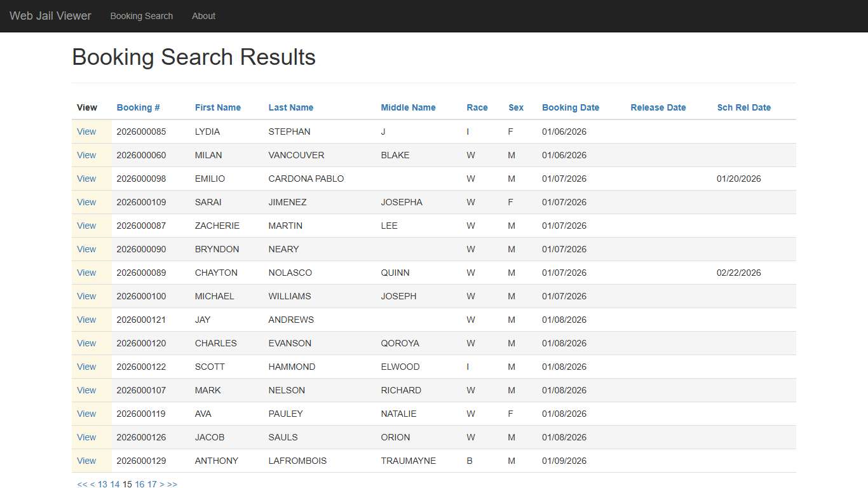868x488 pixels.
Task: Click the Web Jail Viewer brand link
Action: point(50,16)
